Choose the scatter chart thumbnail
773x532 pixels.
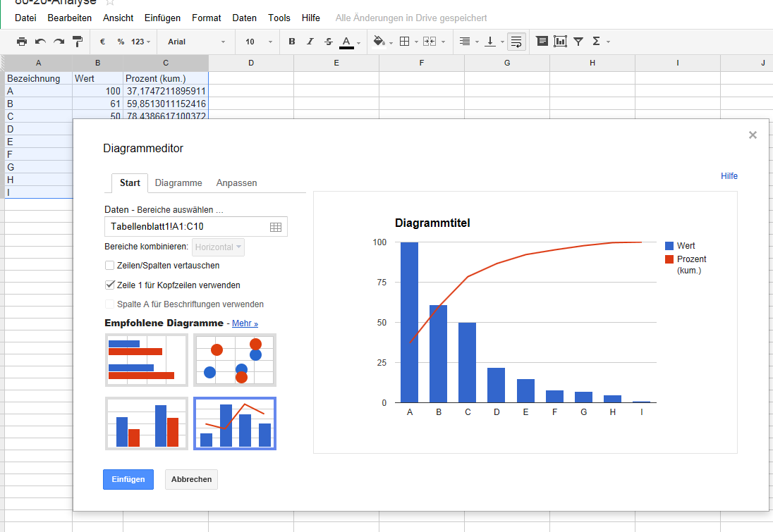click(x=235, y=360)
